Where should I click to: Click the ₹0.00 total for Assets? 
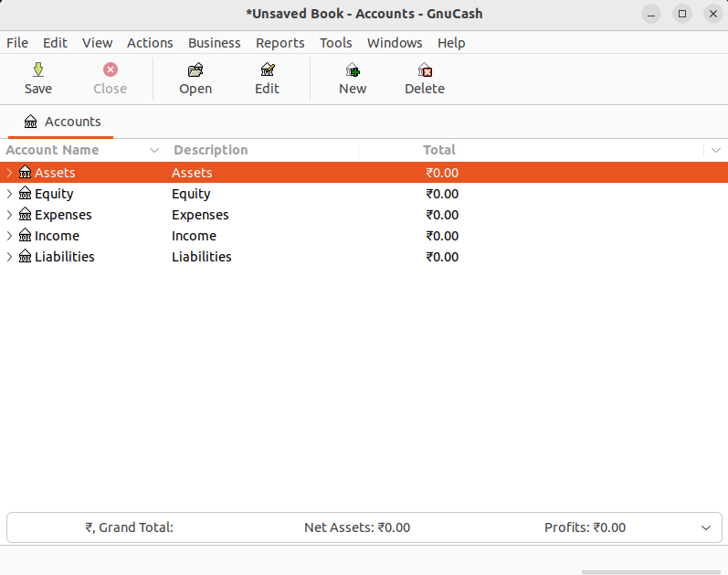tap(442, 173)
